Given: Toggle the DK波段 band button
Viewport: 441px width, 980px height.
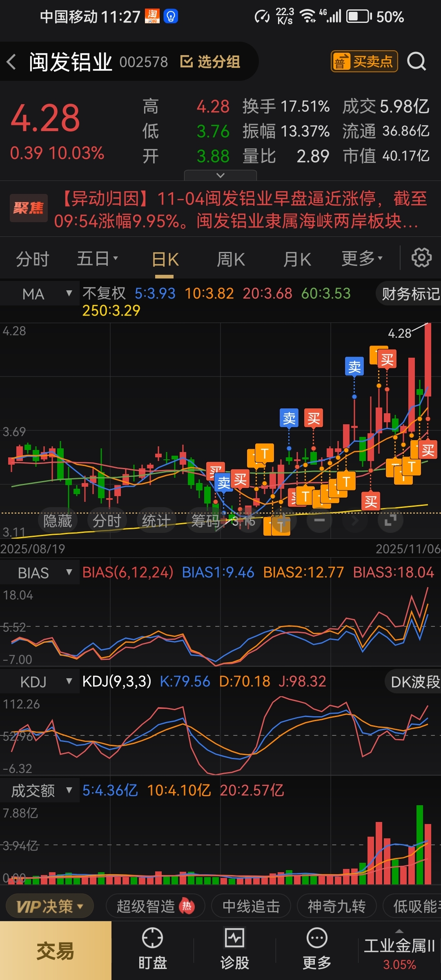Looking at the screenshot, I should tap(413, 682).
